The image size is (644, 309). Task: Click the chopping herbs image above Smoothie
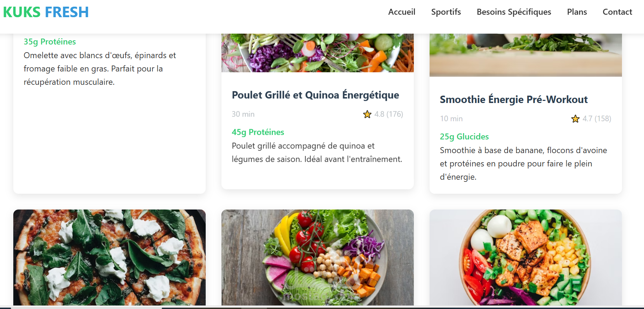tap(525, 55)
